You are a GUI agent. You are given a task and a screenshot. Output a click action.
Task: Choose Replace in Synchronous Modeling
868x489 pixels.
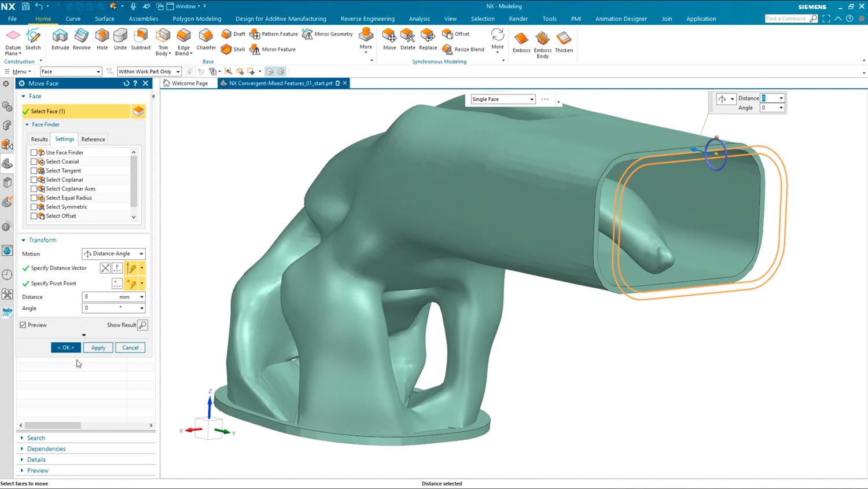(x=428, y=39)
